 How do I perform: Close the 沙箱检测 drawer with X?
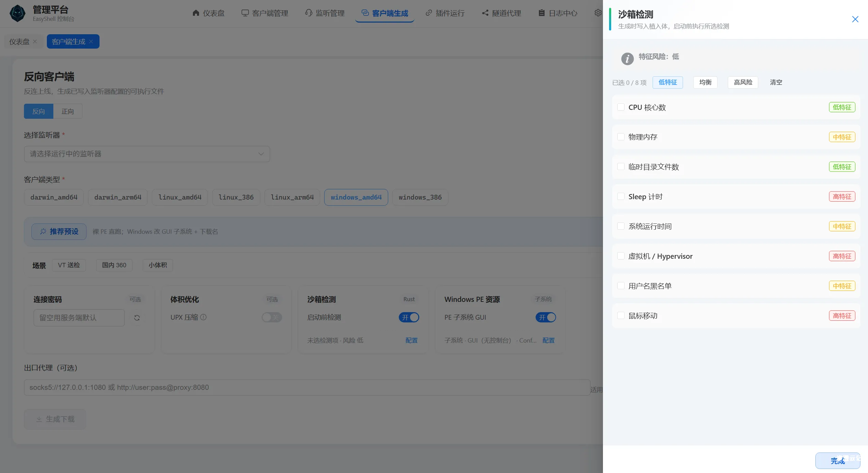click(x=855, y=19)
